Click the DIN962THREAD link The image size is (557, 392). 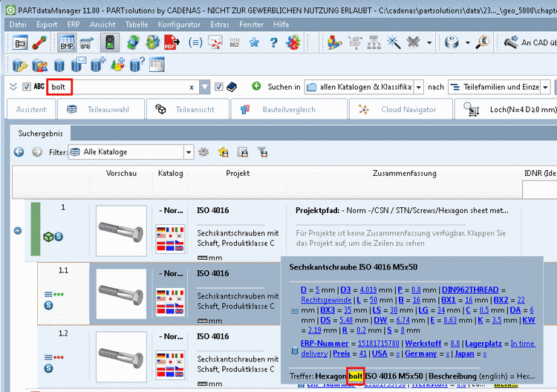pyautogui.click(x=470, y=290)
